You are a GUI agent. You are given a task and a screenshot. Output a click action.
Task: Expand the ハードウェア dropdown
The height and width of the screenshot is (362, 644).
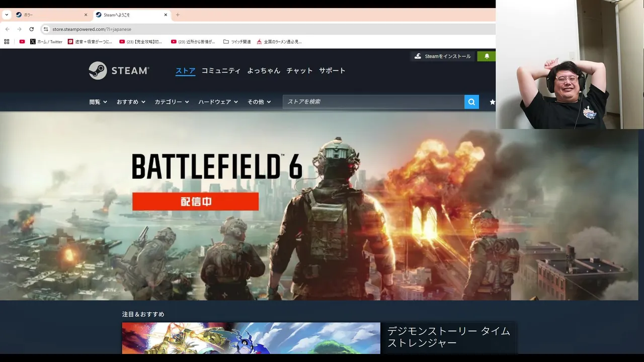tap(218, 102)
